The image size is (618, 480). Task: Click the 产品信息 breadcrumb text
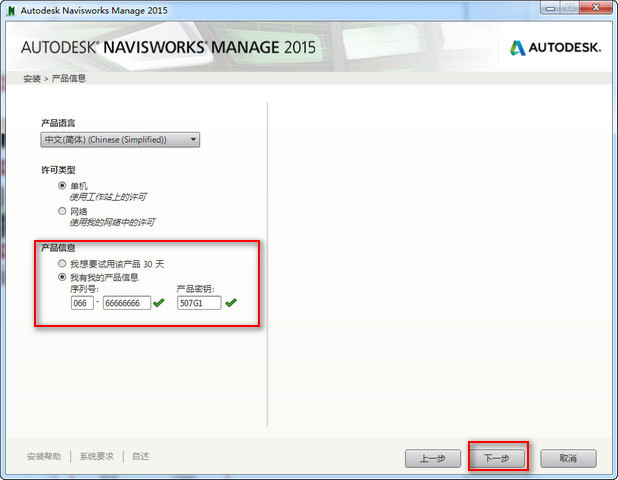(x=69, y=78)
